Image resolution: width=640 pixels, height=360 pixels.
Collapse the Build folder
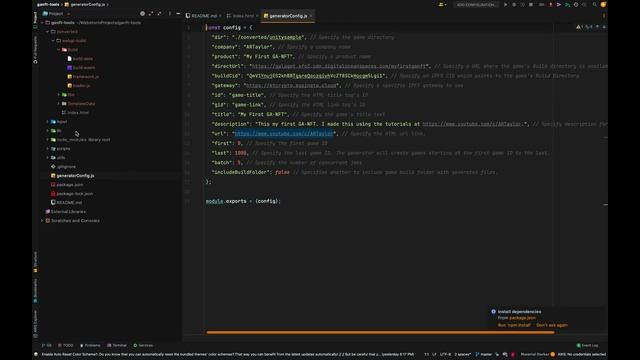click(59, 49)
